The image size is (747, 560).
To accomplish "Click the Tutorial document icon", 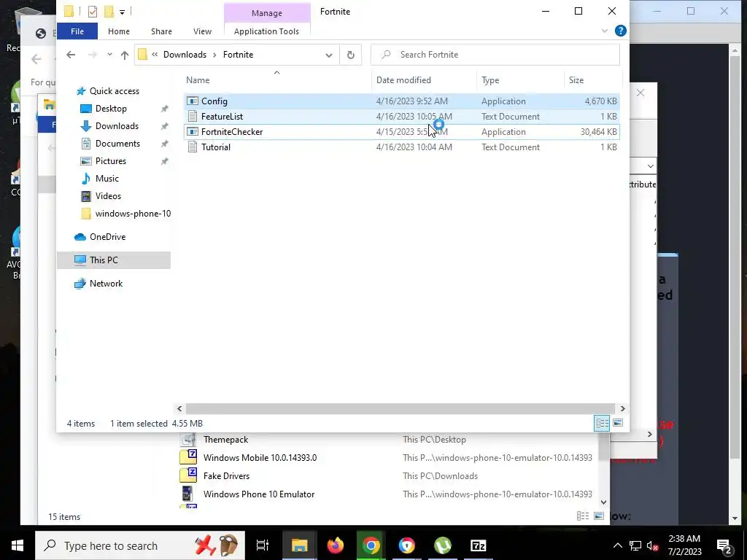I will [193, 147].
